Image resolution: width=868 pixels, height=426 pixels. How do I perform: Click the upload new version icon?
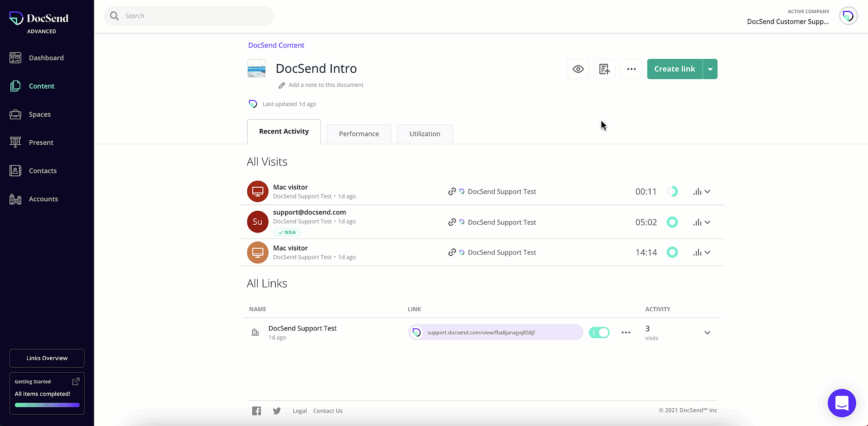[604, 69]
